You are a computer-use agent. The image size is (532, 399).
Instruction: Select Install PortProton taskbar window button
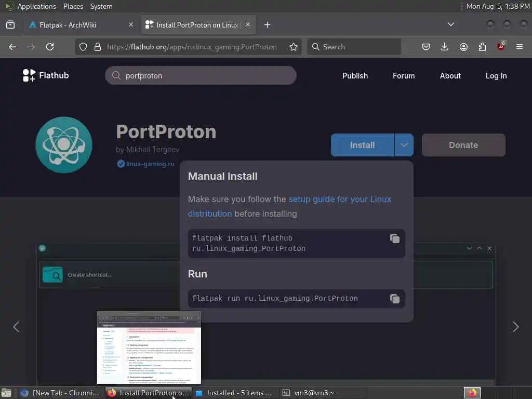coord(149,393)
